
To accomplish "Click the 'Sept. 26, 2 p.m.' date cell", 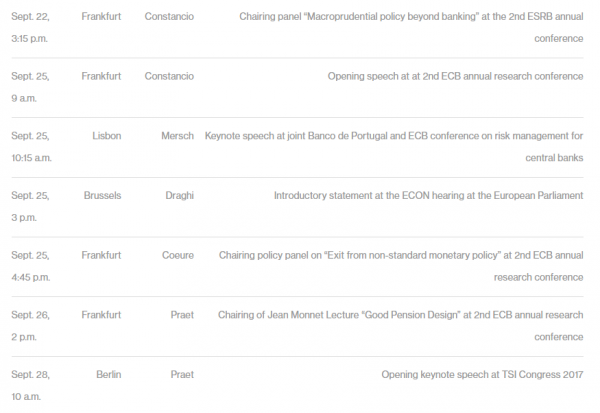I will pos(30,326).
